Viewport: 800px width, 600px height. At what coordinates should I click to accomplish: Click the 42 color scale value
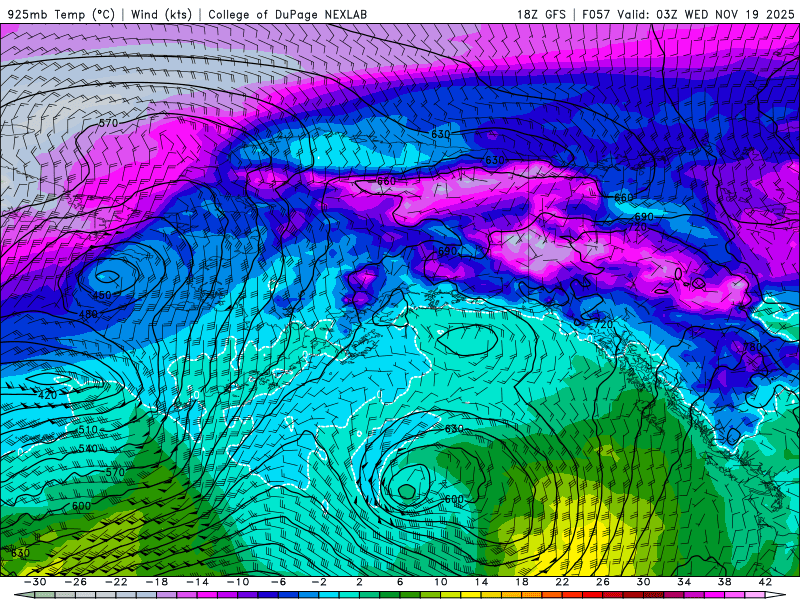tap(765, 582)
